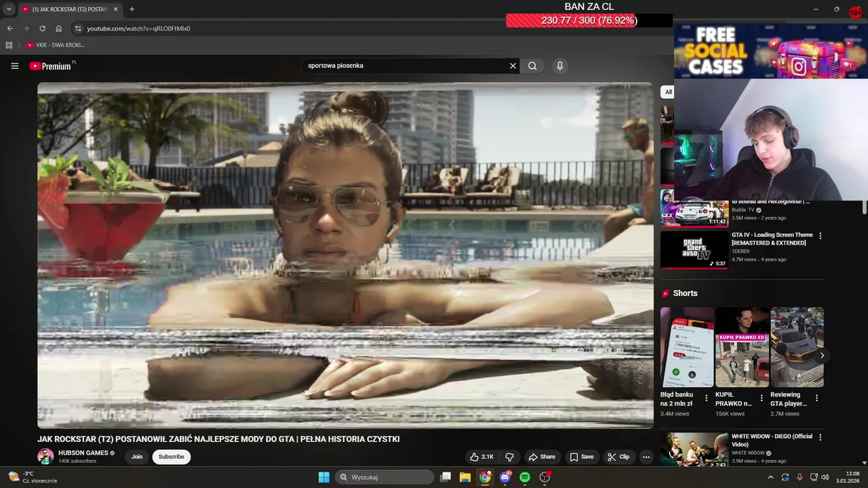Open File Explorer from taskbar
Viewport: 868px width, 488px height.
click(465, 477)
